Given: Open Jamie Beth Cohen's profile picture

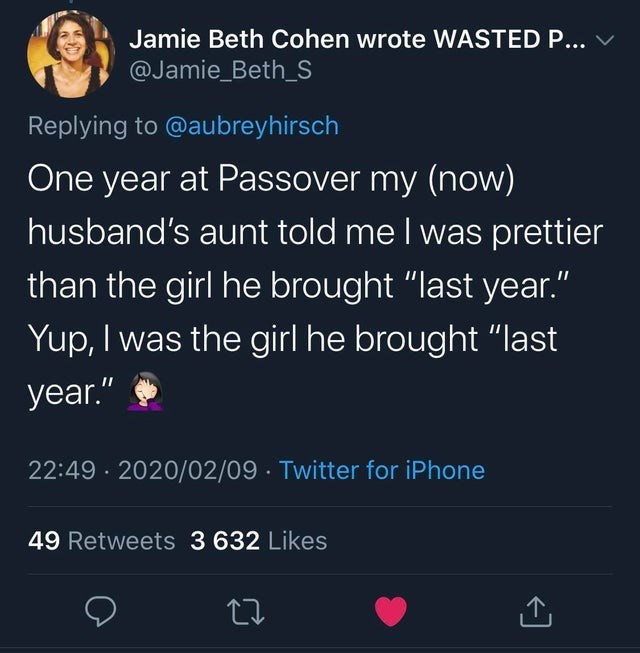Looking at the screenshot, I should pyautogui.click(x=70, y=52).
